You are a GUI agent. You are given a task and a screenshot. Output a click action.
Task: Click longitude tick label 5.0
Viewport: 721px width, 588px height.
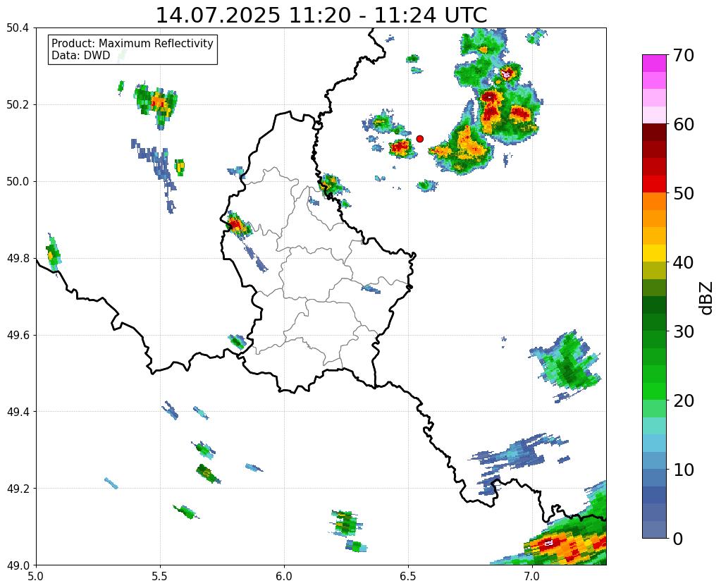(x=36, y=575)
